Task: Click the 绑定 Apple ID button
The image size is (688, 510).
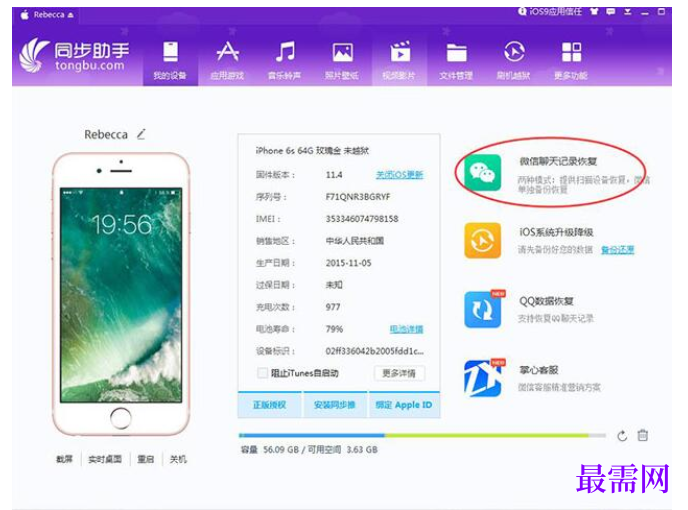Action: (x=404, y=405)
